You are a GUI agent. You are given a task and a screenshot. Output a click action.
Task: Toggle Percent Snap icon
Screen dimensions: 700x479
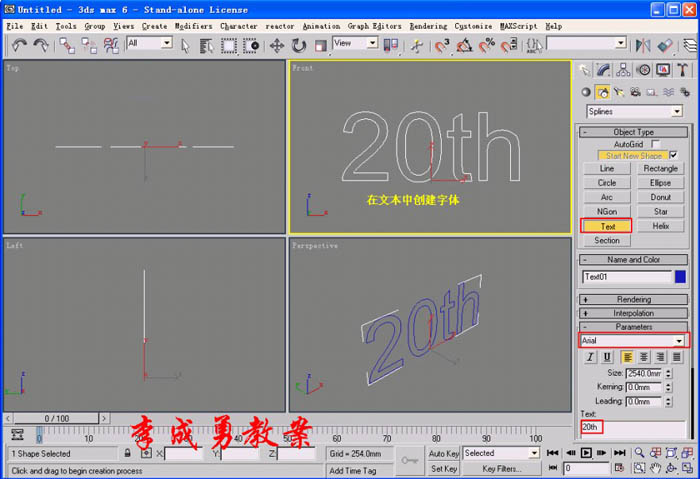coord(487,46)
